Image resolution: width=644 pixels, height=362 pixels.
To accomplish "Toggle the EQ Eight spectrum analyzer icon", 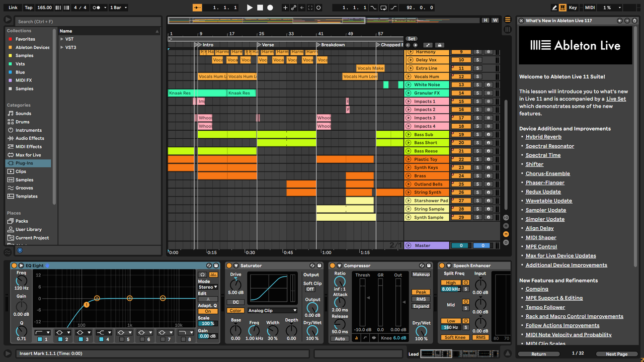I will tap(213, 275).
